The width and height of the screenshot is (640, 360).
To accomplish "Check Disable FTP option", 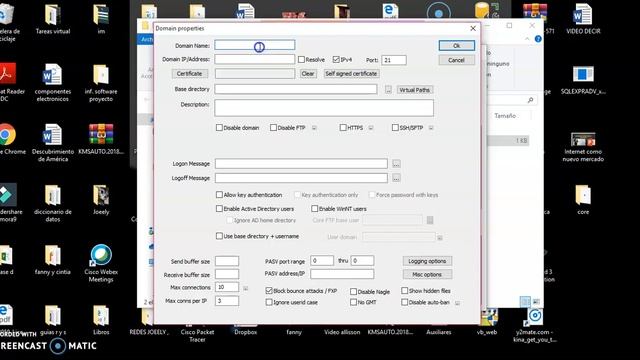I will point(273,128).
